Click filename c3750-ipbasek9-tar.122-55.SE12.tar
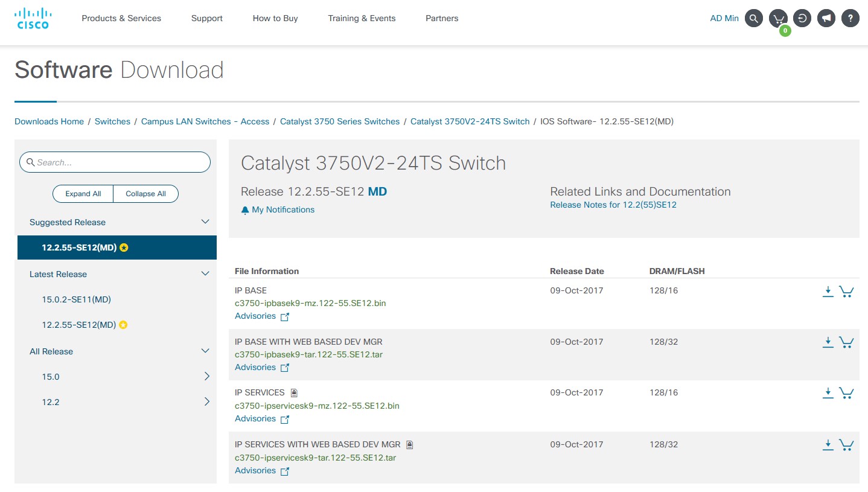Viewport: 868px width, 492px height. (x=308, y=354)
